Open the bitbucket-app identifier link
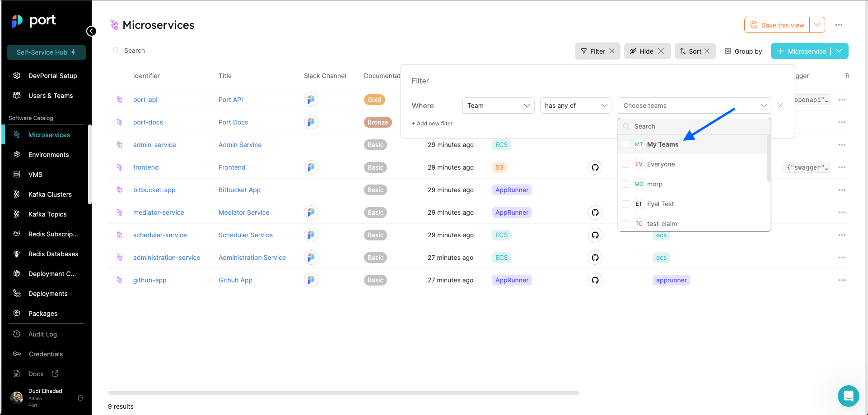868x415 pixels. pos(154,190)
